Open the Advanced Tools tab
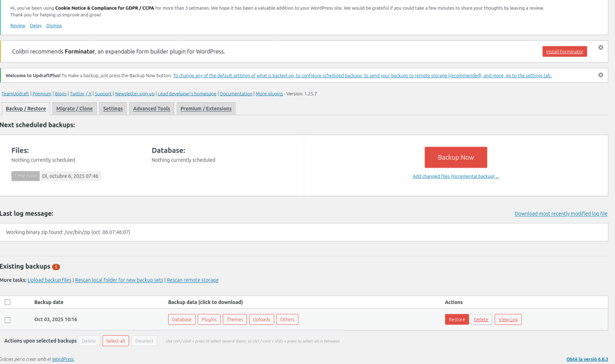Screen dimensions: 615x364 click(x=152, y=109)
